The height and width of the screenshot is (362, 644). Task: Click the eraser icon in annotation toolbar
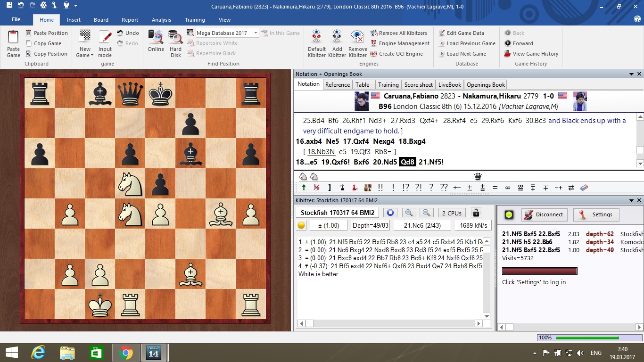pyautogui.click(x=584, y=188)
